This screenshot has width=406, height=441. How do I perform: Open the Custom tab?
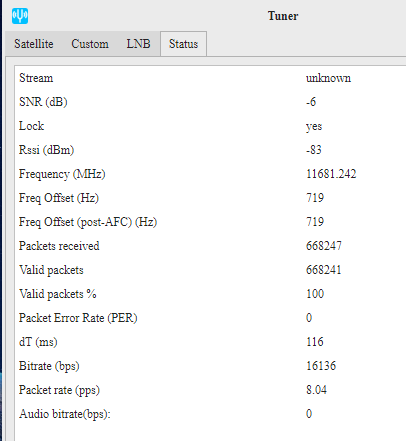(90, 44)
